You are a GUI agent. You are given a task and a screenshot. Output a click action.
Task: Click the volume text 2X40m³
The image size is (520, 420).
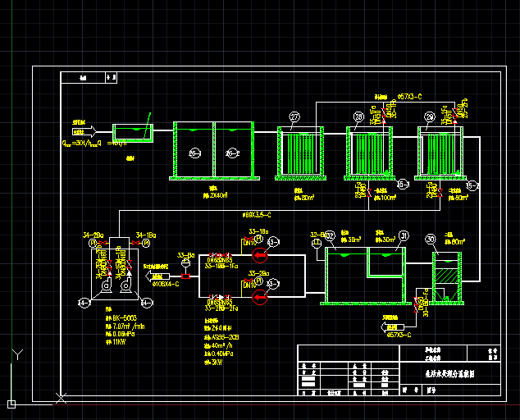tap(218, 195)
